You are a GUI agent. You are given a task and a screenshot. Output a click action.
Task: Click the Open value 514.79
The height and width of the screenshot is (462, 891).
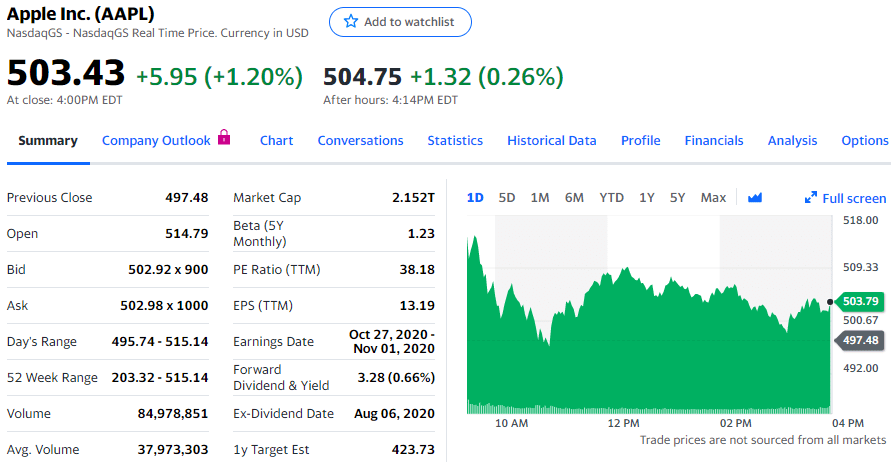pyautogui.click(x=187, y=234)
